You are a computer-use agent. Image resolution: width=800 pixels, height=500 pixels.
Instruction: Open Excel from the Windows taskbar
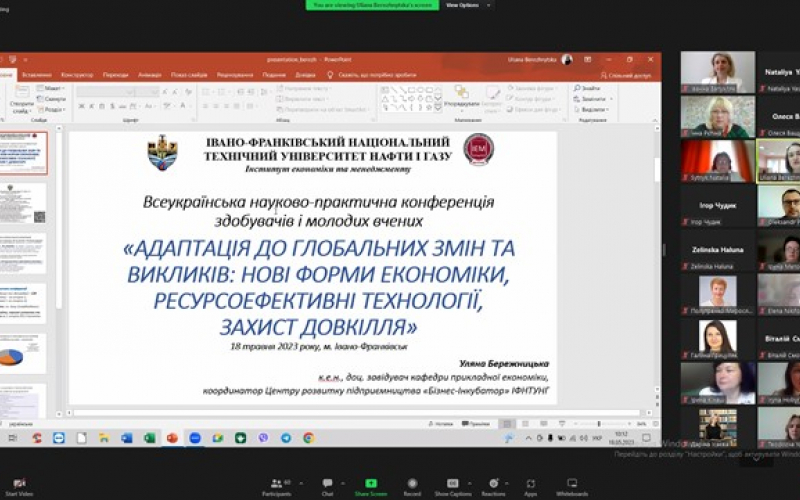[149, 438]
